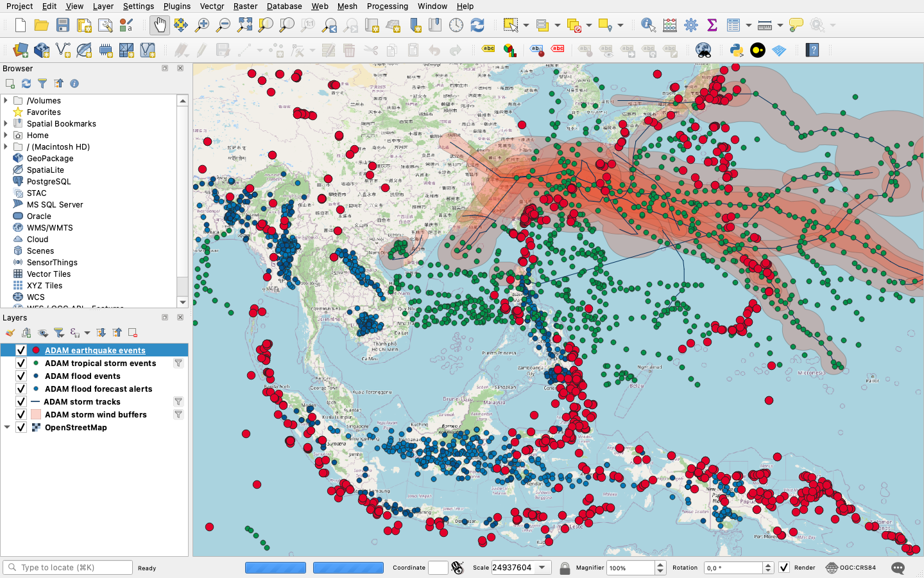Click Remove Layer icon in Layers panel
Image resolution: width=924 pixels, height=578 pixels.
click(133, 333)
